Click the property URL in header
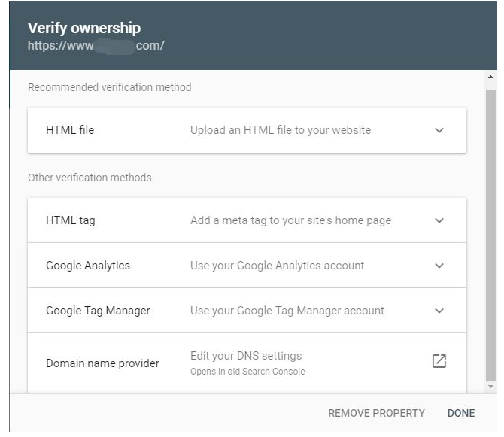 (96, 46)
